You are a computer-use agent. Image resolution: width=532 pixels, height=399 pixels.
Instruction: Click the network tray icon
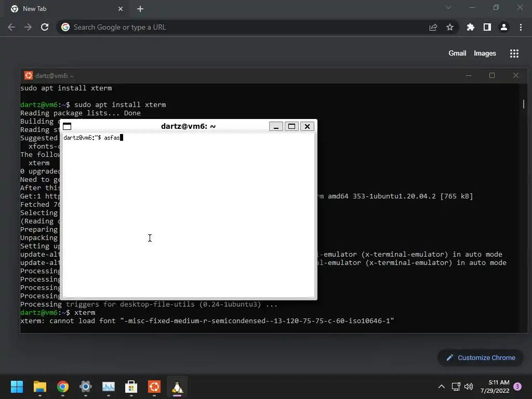(456, 387)
